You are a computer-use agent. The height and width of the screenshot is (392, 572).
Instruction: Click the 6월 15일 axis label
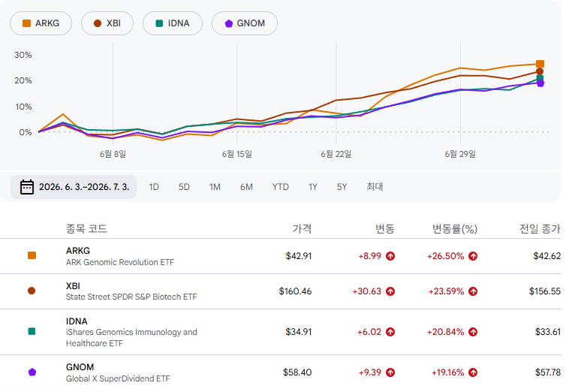237,154
